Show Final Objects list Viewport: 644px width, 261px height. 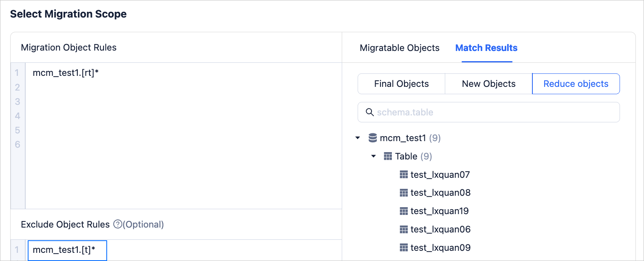click(x=401, y=84)
